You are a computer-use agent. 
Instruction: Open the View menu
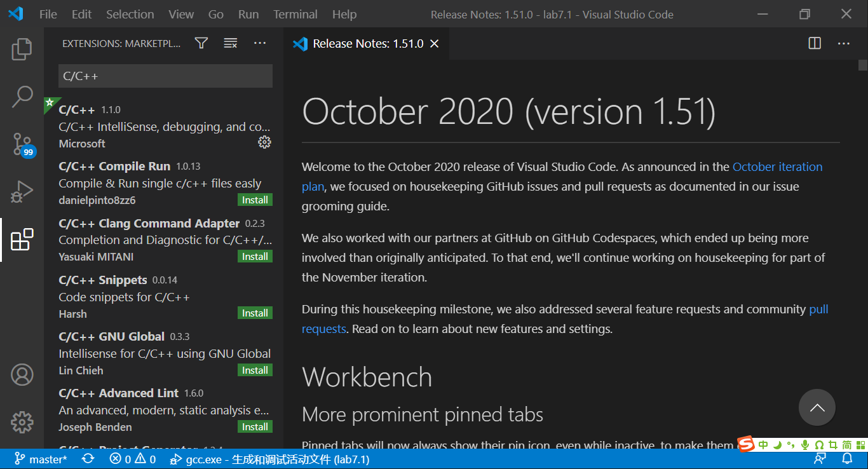(181, 14)
